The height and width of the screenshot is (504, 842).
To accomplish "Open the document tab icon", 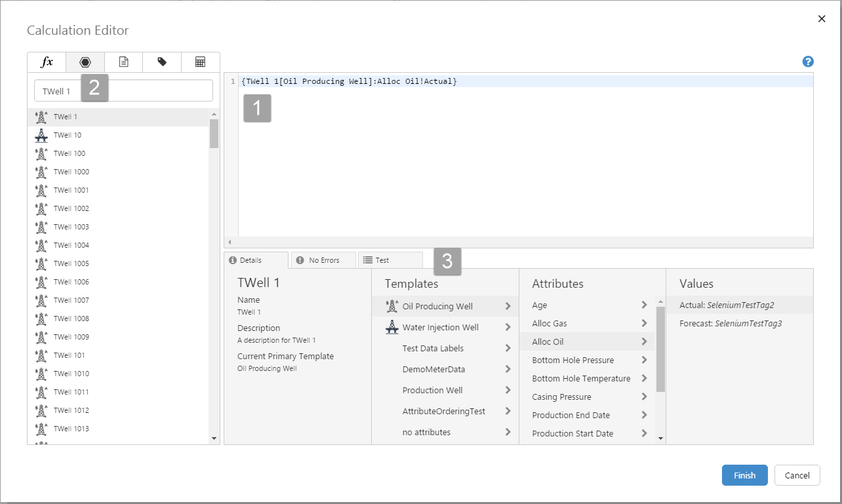I will [123, 62].
